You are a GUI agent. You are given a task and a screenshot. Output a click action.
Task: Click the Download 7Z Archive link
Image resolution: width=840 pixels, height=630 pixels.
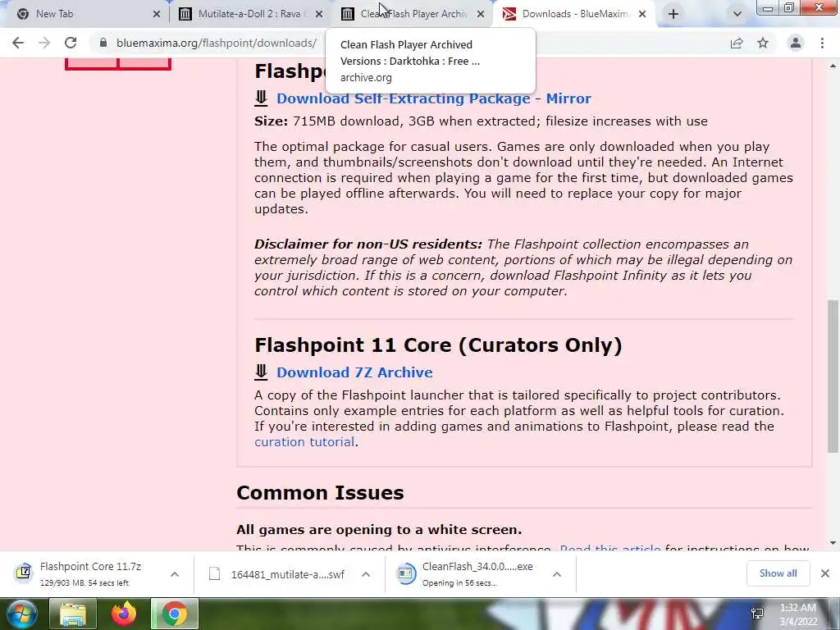click(354, 372)
